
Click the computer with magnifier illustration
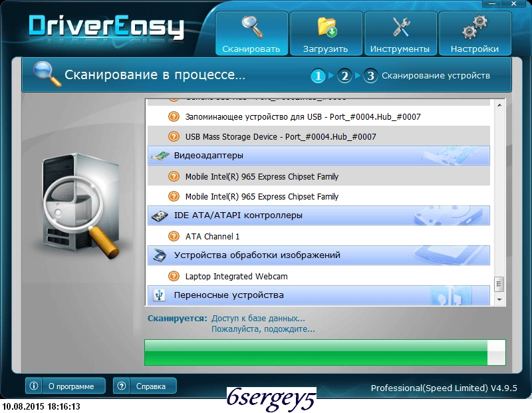80,206
